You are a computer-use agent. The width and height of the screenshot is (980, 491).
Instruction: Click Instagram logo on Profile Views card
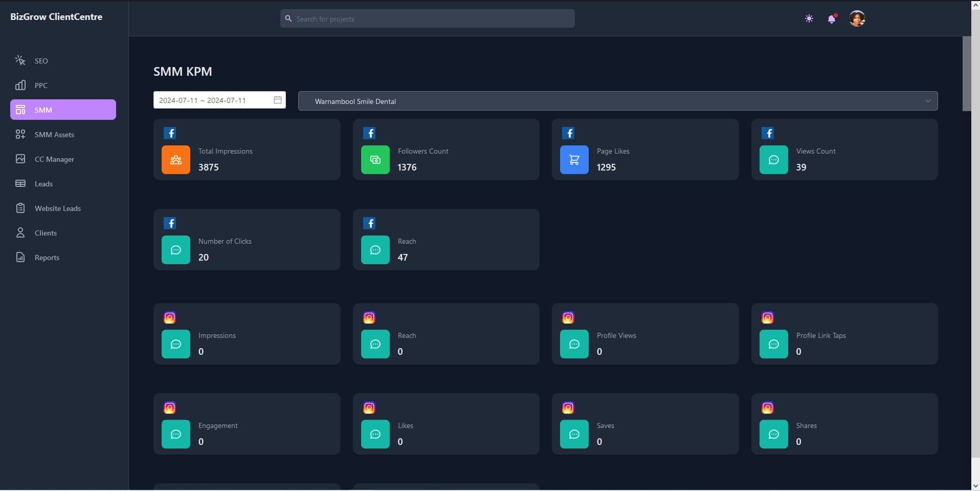(568, 317)
